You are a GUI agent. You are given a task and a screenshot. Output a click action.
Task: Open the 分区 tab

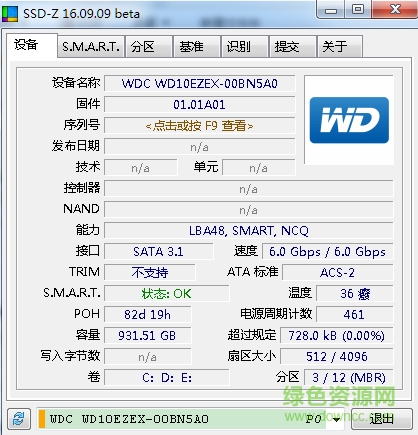[149, 47]
